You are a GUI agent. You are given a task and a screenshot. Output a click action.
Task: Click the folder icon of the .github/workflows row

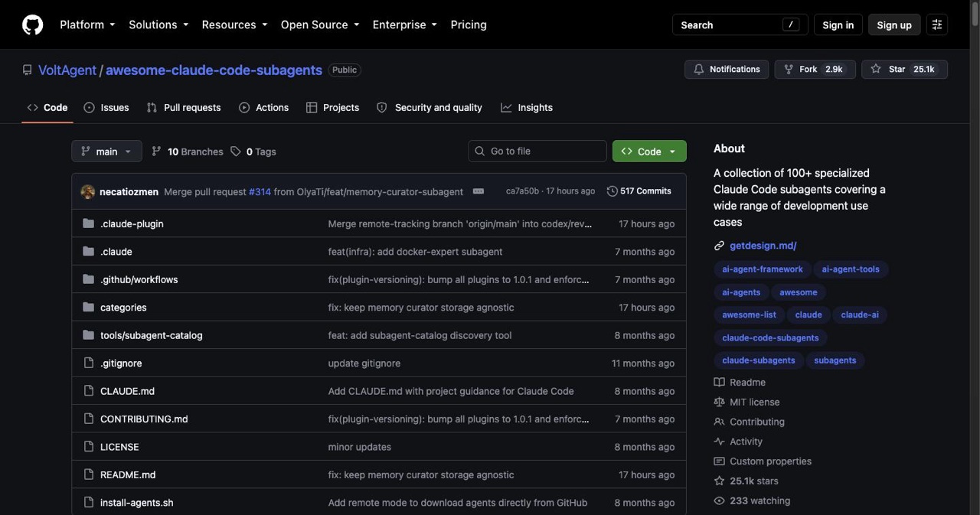click(x=88, y=279)
